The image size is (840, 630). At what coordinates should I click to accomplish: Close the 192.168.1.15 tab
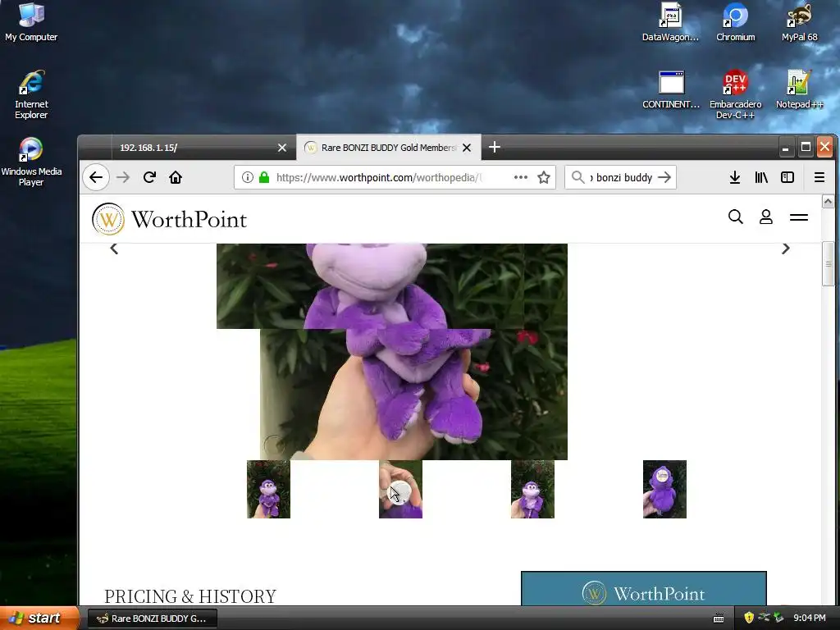(x=282, y=148)
